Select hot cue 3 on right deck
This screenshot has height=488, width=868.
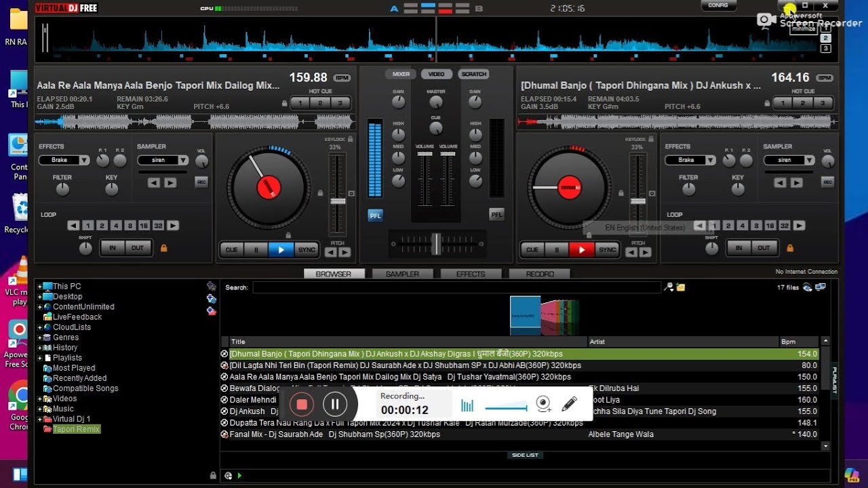[x=823, y=103]
